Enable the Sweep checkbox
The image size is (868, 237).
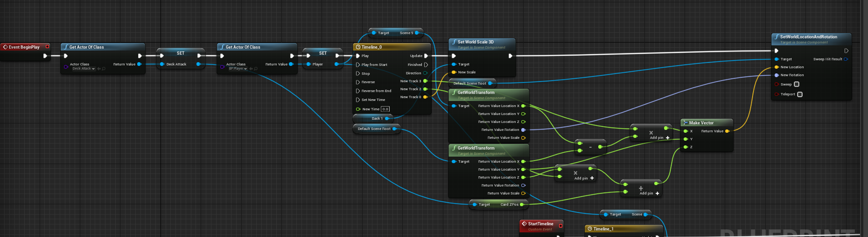(797, 84)
